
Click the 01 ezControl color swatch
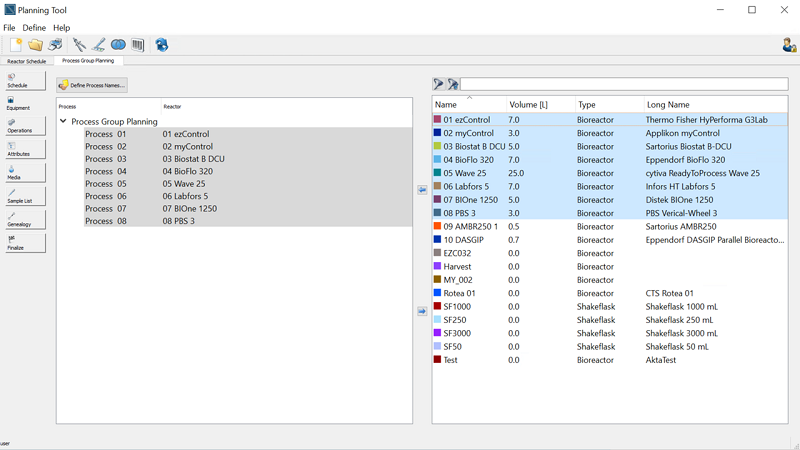pyautogui.click(x=437, y=119)
